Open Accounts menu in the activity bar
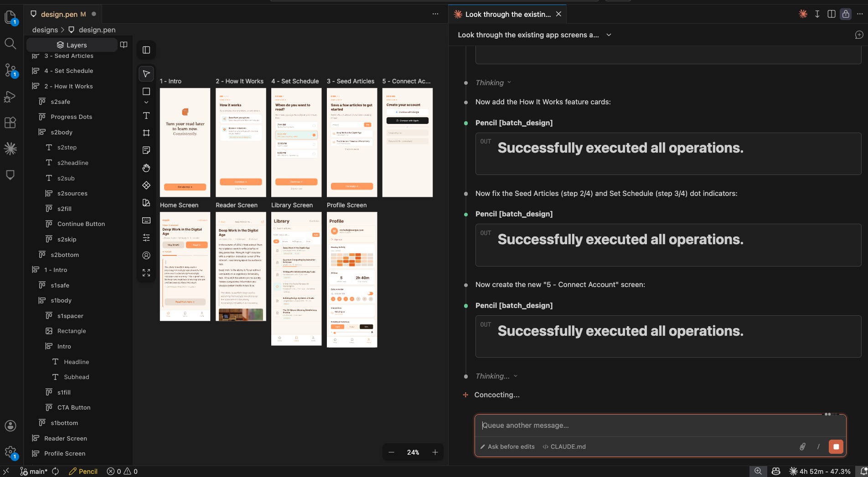This screenshot has width=868, height=477. click(10, 426)
